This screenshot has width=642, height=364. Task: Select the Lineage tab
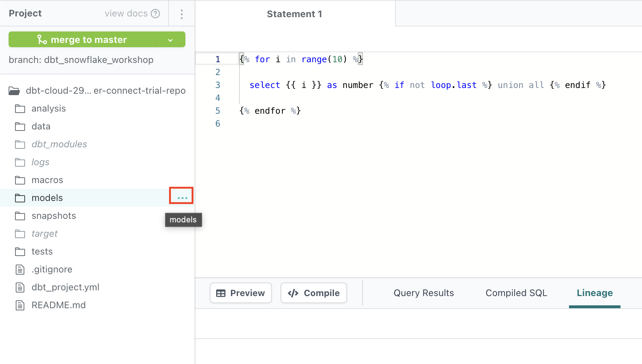coord(594,293)
